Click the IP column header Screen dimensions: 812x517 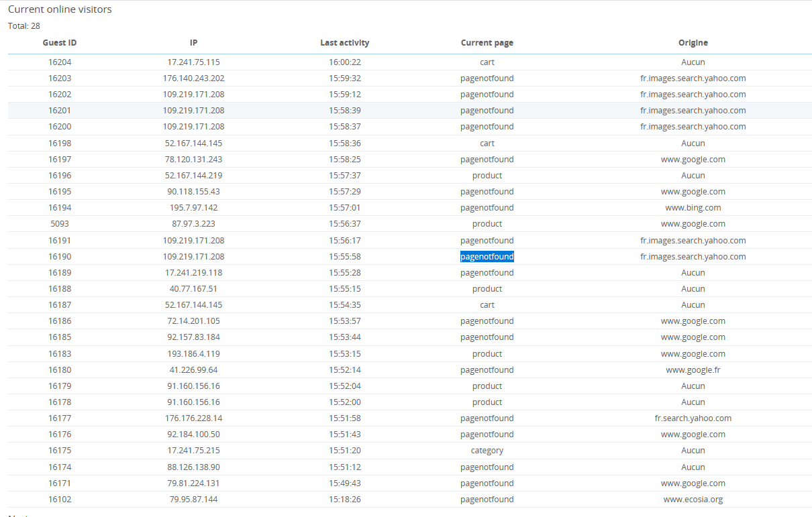(193, 43)
